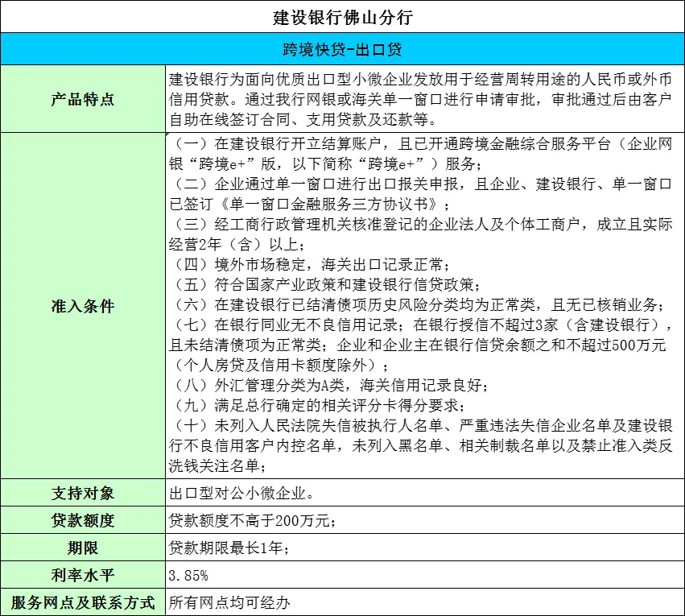Select the 贷款额度 label cell

tap(83, 520)
